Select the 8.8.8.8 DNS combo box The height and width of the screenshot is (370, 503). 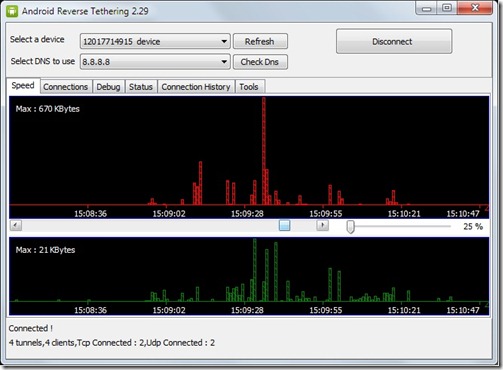pos(155,62)
